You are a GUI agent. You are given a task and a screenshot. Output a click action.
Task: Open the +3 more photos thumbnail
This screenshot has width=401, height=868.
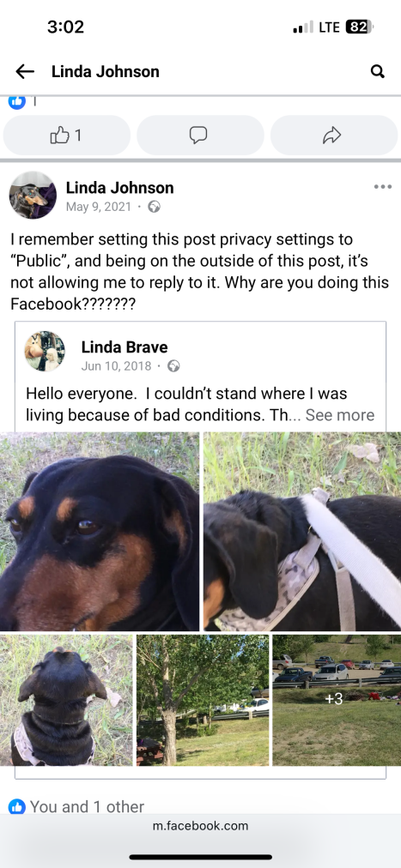[337, 700]
